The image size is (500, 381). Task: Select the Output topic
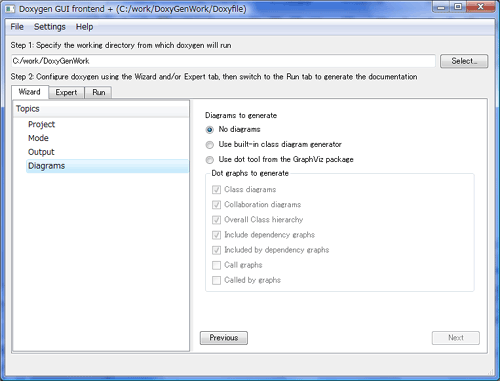(x=41, y=152)
